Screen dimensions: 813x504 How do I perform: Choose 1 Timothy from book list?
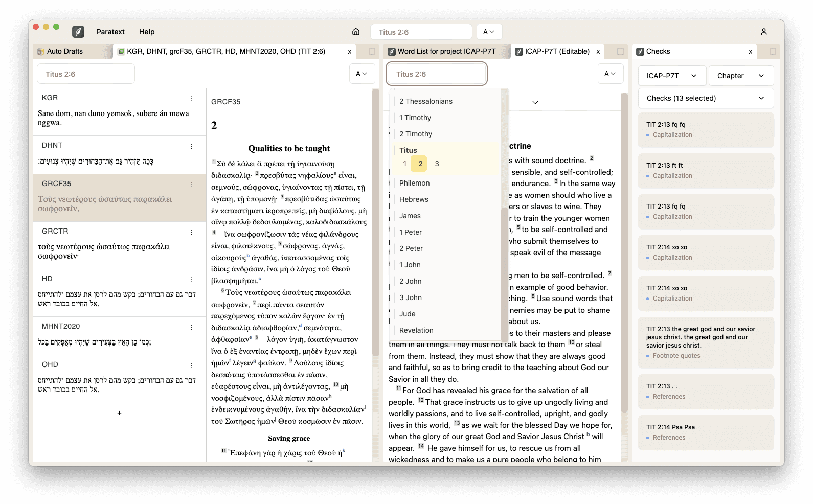446,118
